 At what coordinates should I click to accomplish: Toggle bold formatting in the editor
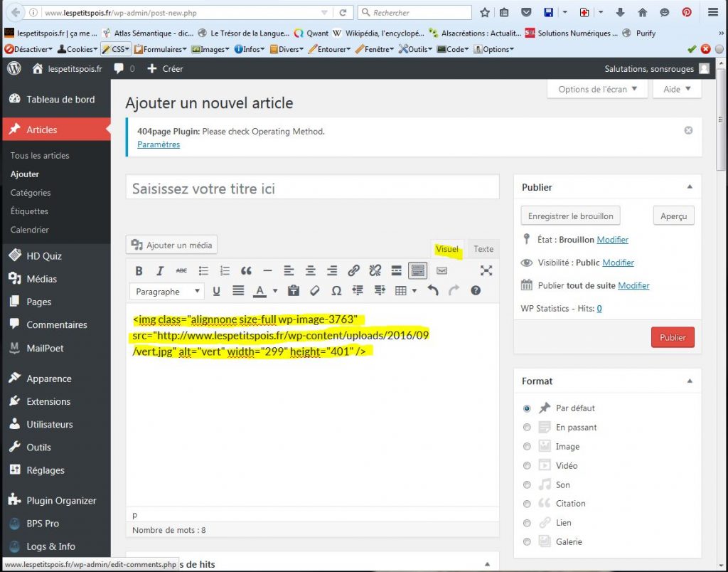pos(139,271)
